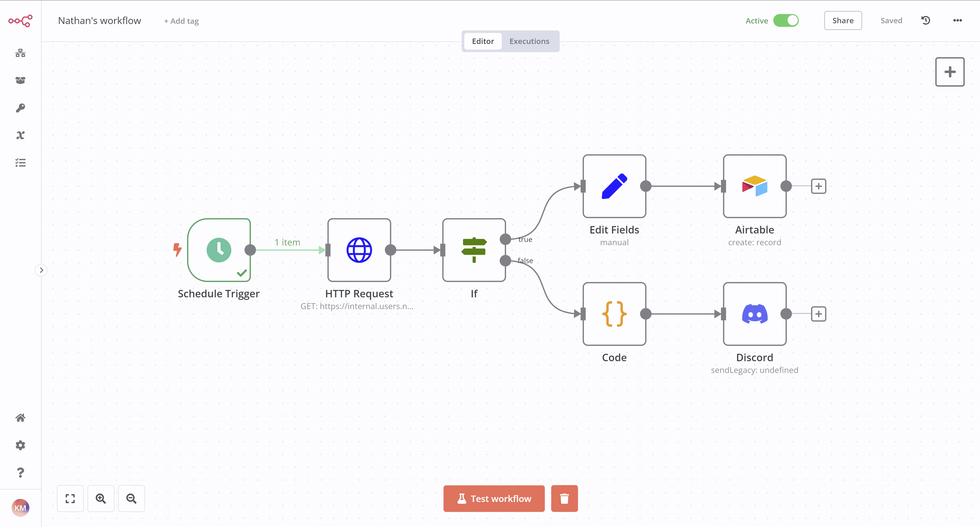The image size is (980, 527).
Task: Add a tag to Nathan's workflow
Action: click(x=181, y=21)
